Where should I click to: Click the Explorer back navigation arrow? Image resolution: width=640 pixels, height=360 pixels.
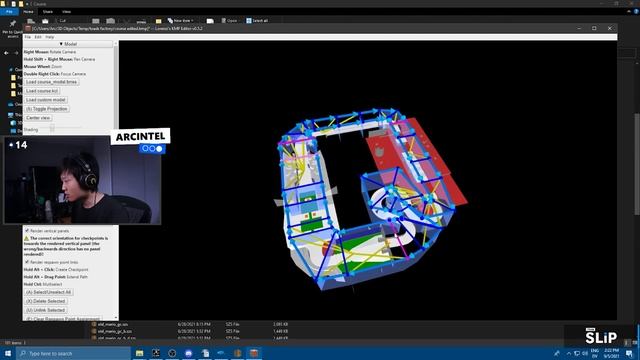(6, 53)
